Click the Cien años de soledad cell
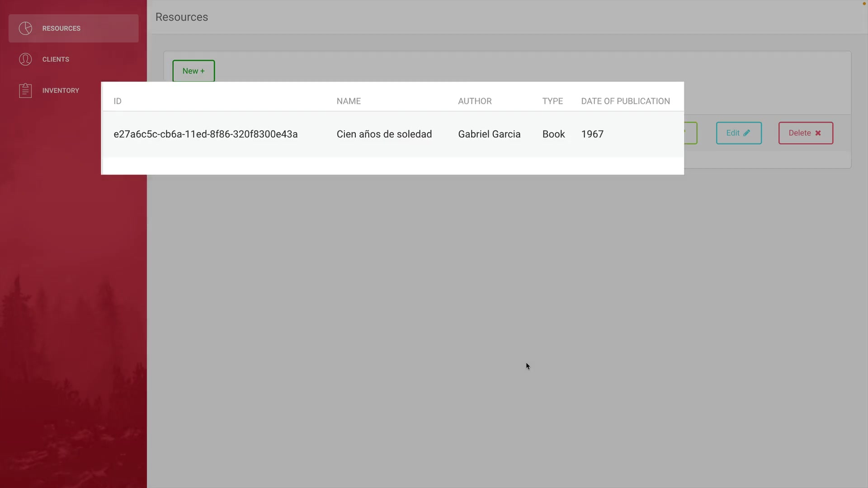 [384, 134]
